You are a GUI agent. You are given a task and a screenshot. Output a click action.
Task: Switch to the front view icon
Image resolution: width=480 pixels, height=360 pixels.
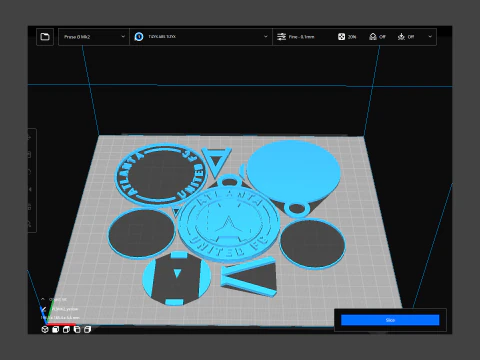56,329
